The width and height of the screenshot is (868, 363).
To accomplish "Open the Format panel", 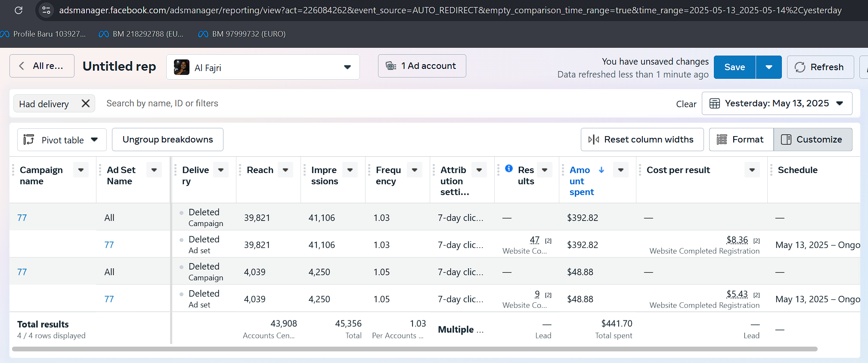I will pos(741,140).
